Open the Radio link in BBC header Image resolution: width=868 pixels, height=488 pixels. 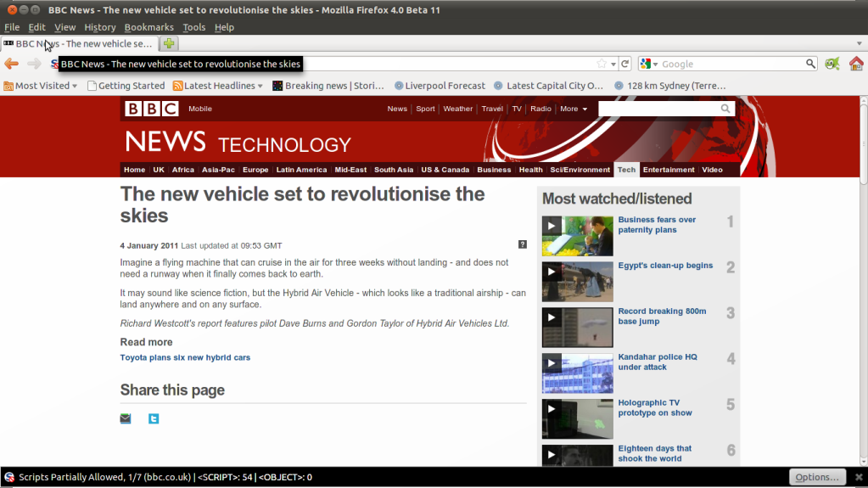point(540,109)
